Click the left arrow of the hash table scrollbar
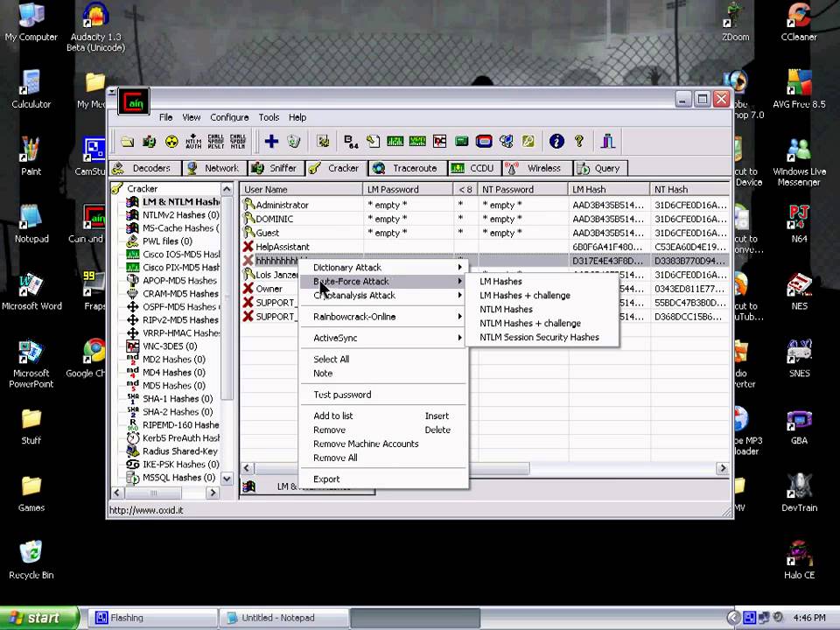840x630 pixels. point(247,468)
